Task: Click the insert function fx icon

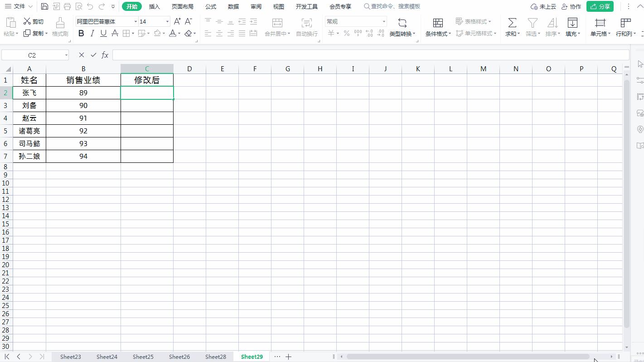Action: click(105, 55)
